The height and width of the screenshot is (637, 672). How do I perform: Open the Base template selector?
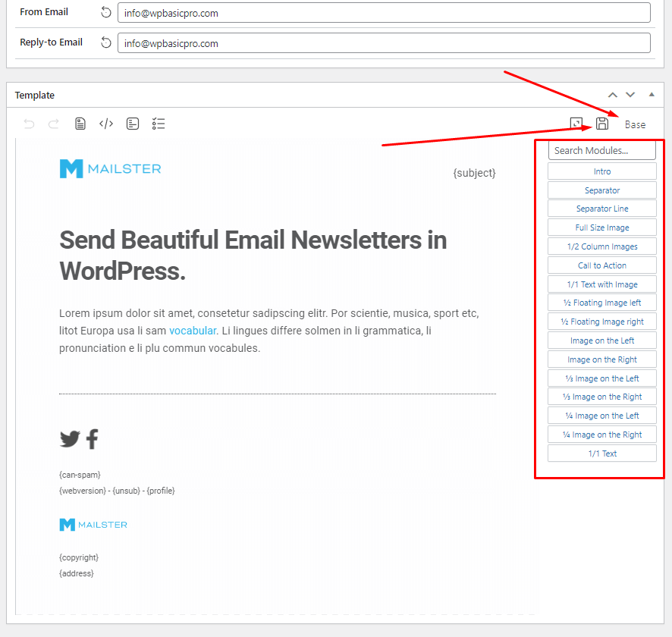pos(635,124)
